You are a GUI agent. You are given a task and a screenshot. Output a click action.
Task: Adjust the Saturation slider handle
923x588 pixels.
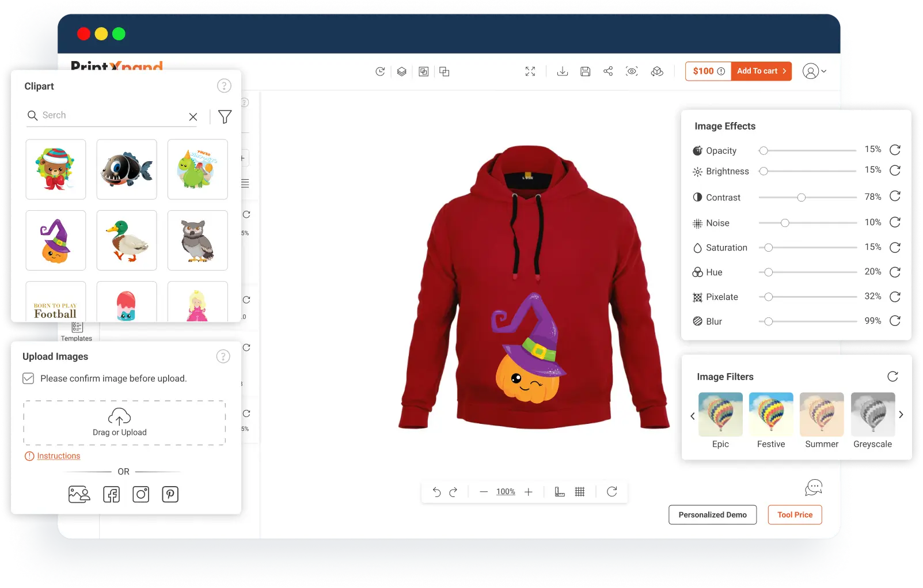tap(769, 248)
